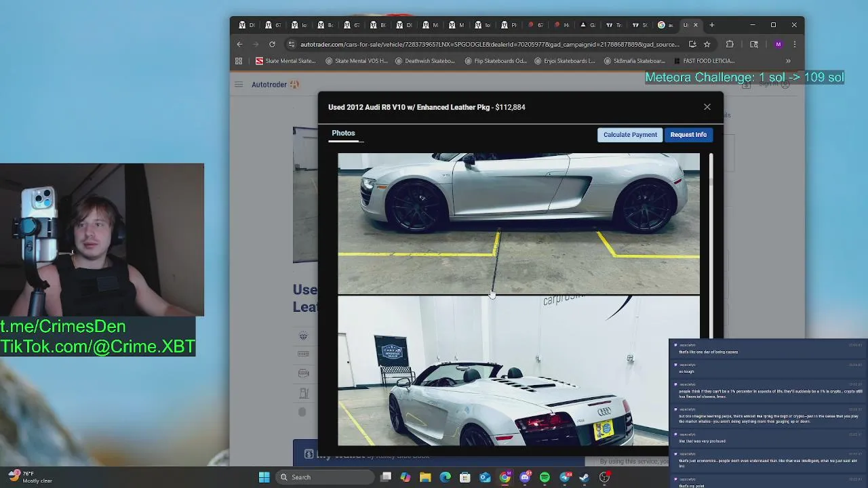The height and width of the screenshot is (488, 868).
Task: Expand the hidden bookmarks chevron
Action: (x=788, y=61)
